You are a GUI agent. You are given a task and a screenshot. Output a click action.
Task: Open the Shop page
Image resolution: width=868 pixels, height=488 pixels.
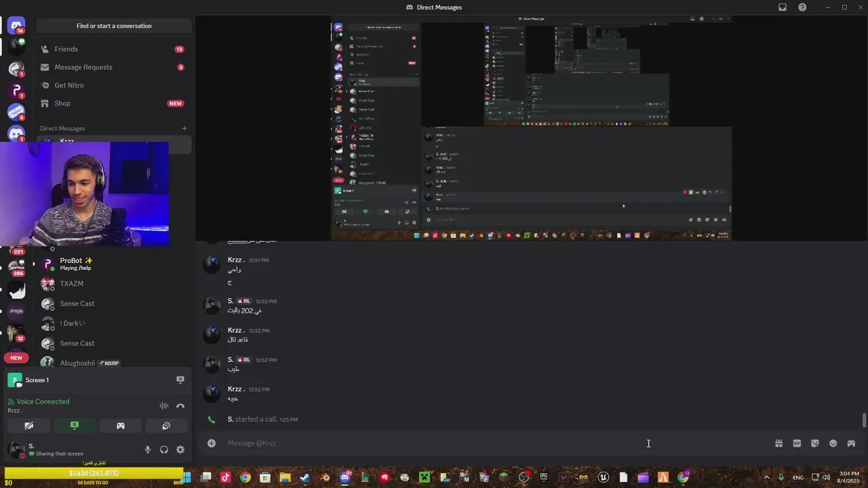click(x=114, y=103)
